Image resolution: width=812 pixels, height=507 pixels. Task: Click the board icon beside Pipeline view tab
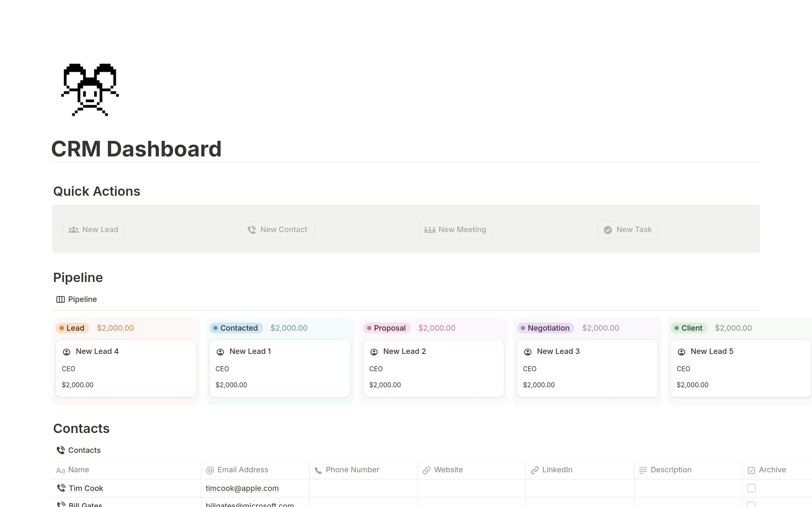point(60,299)
